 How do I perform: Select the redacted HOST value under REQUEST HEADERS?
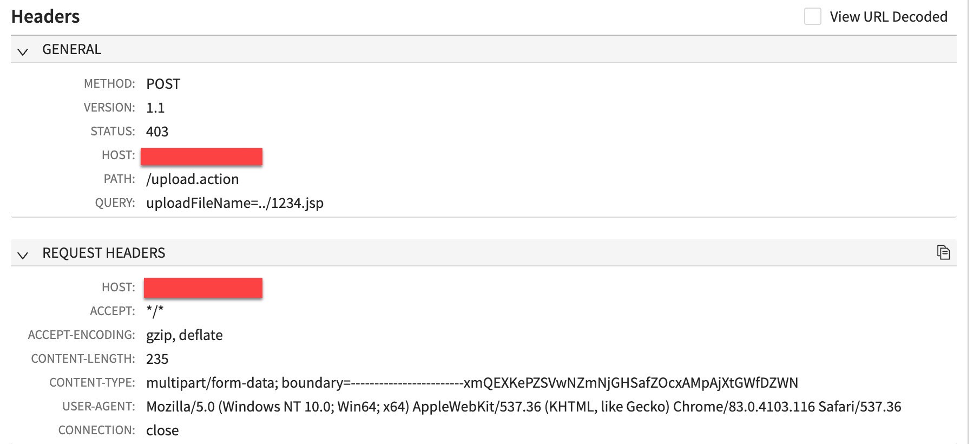pyautogui.click(x=202, y=288)
